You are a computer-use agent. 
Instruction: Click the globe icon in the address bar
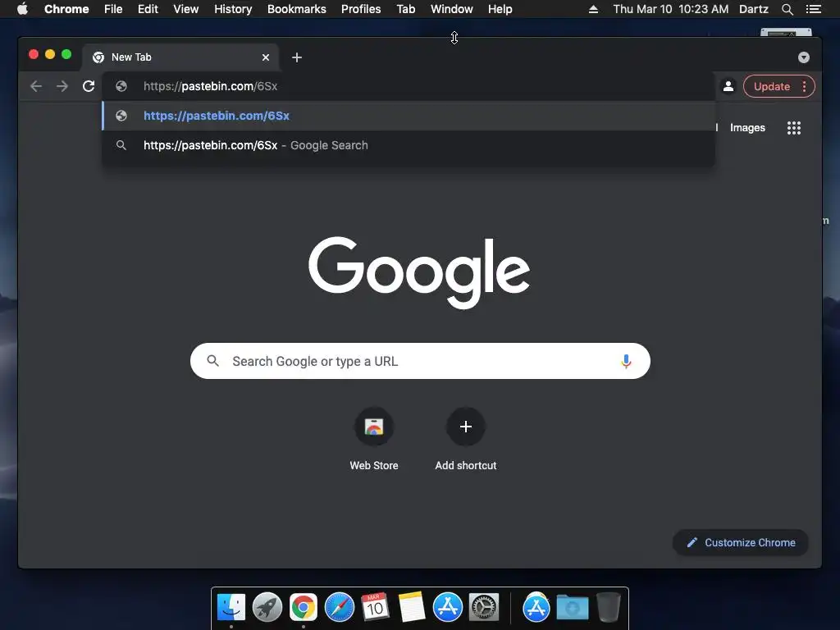point(121,86)
